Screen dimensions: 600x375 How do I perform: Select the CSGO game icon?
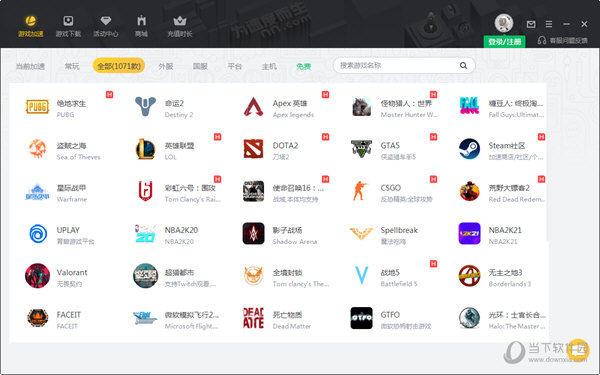click(x=360, y=191)
